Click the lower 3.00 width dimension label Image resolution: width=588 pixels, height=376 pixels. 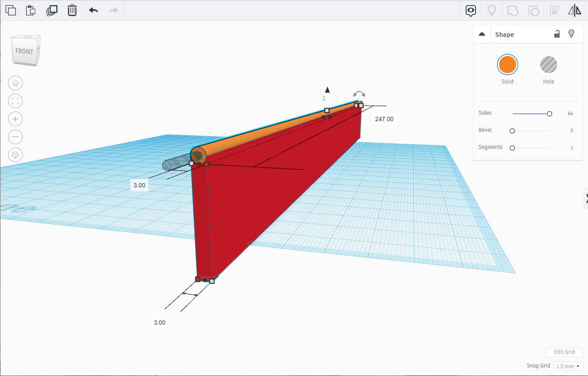click(160, 323)
